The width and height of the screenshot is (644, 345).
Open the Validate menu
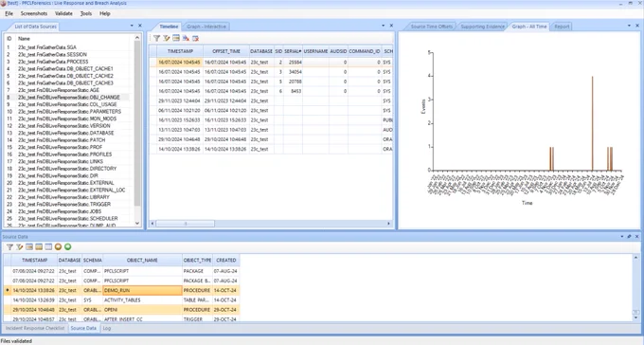tap(63, 13)
